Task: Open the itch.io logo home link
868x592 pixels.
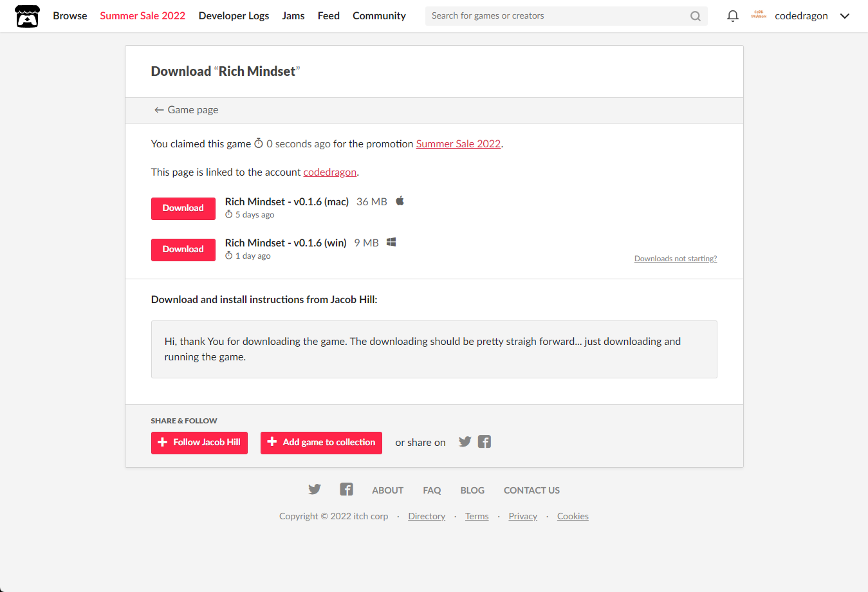Action: (27, 16)
